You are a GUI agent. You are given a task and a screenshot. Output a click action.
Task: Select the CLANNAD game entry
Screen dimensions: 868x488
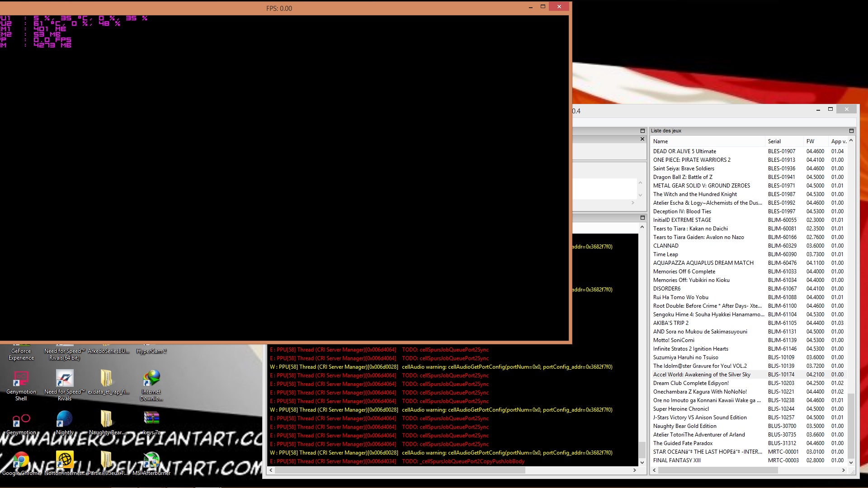(665, 246)
